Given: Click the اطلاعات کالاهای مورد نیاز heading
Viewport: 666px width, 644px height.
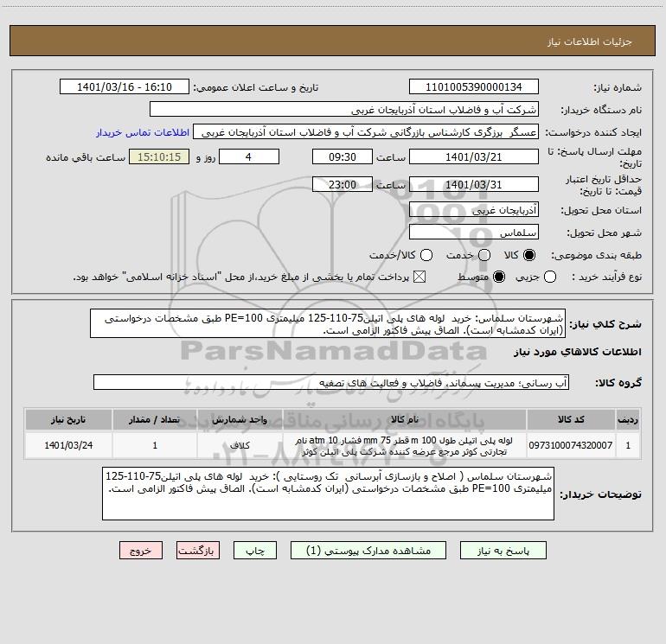Looking at the screenshot, I should 578,352.
